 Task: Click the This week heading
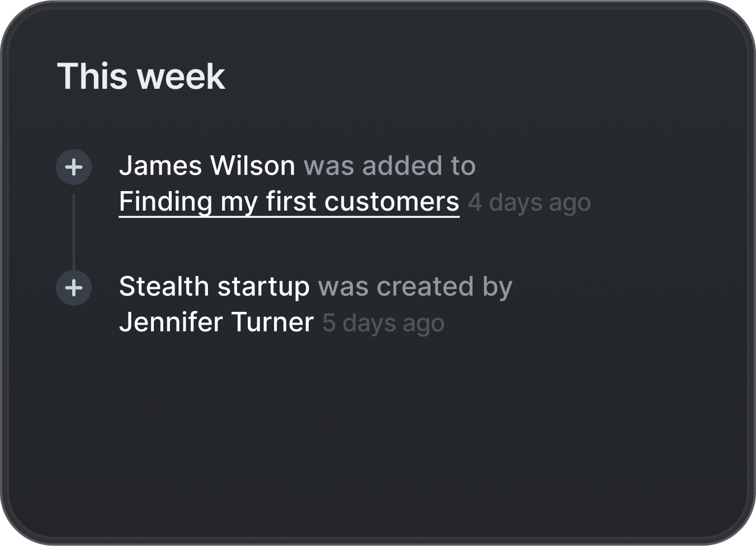pos(141,76)
